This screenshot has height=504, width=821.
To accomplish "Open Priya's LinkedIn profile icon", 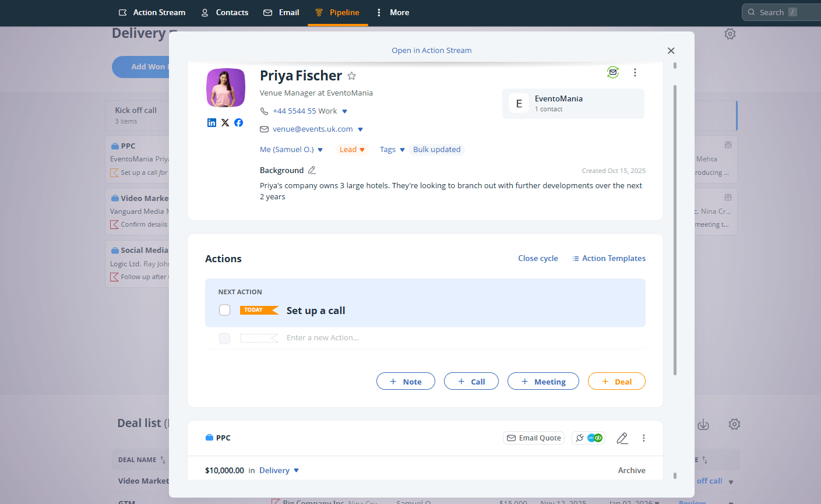I will coord(212,122).
